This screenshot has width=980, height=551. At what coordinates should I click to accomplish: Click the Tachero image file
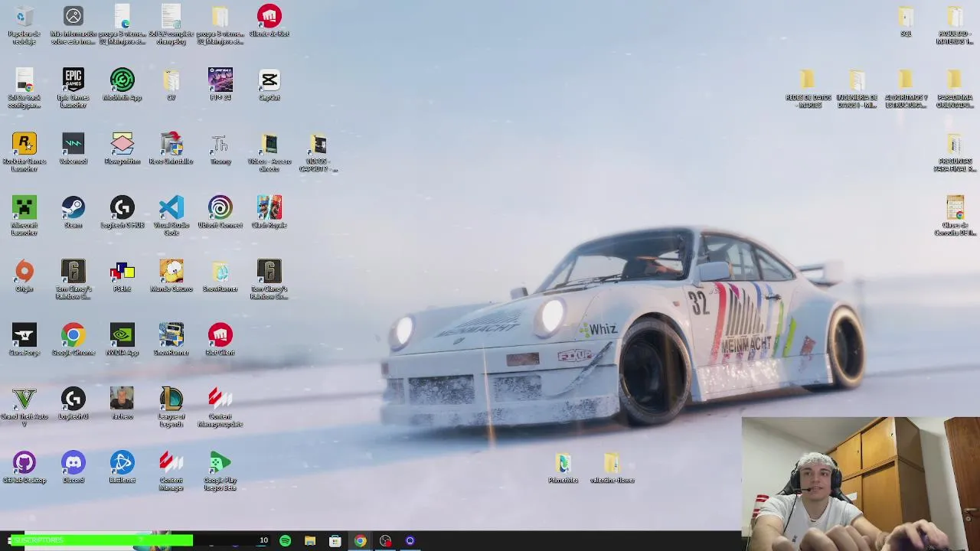(x=122, y=404)
